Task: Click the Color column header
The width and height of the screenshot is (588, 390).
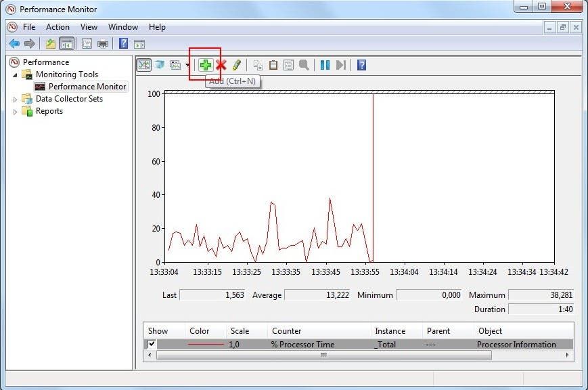Action: pos(199,331)
